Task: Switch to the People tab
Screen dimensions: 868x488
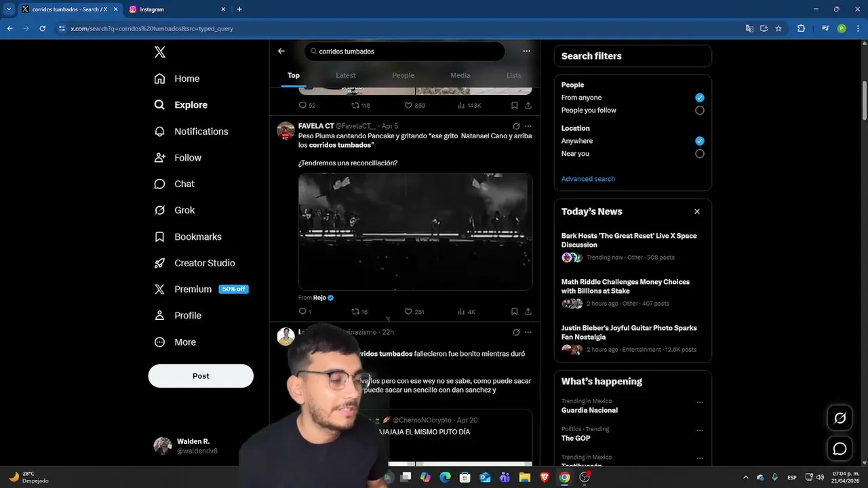Action: click(403, 75)
